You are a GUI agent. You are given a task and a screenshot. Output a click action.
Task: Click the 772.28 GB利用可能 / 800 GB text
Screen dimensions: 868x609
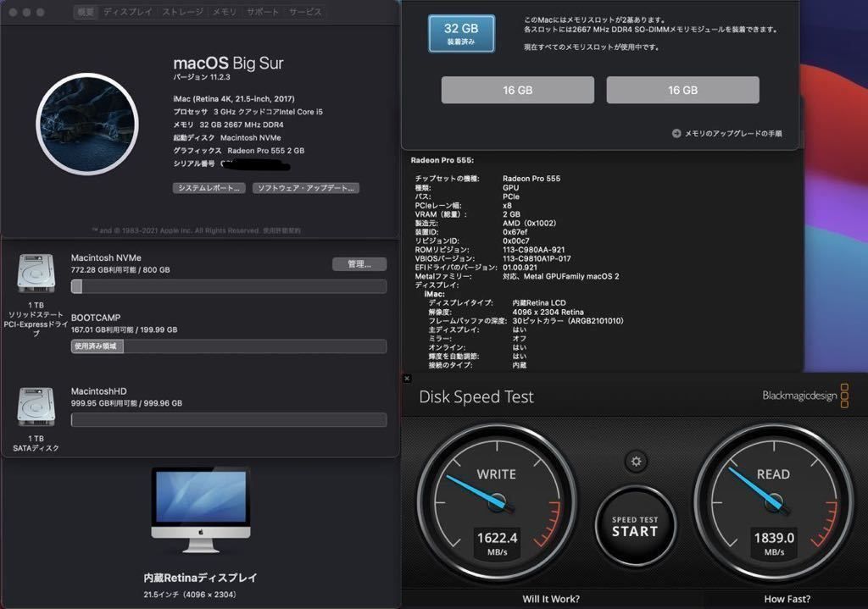pyautogui.click(x=120, y=270)
